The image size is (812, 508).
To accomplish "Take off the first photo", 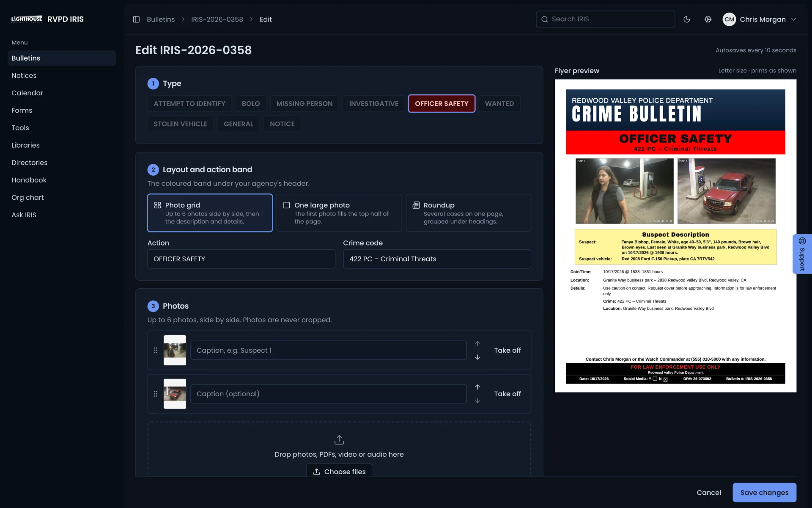I will point(507,351).
